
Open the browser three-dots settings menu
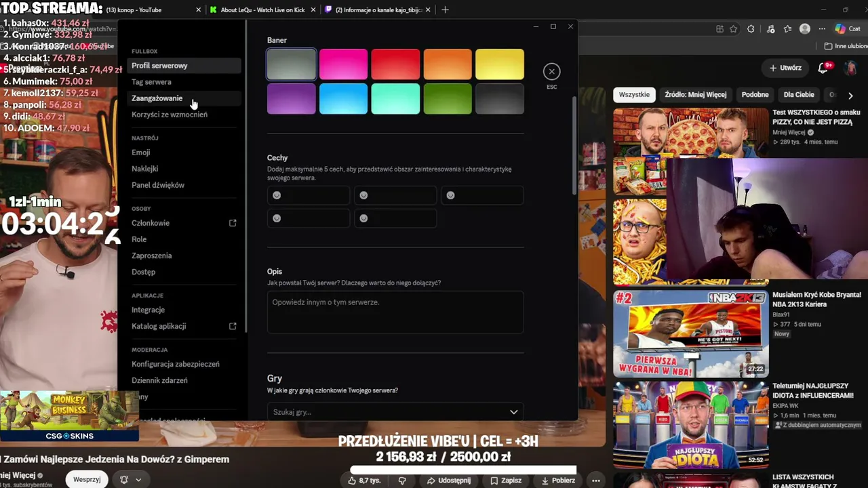point(822,29)
